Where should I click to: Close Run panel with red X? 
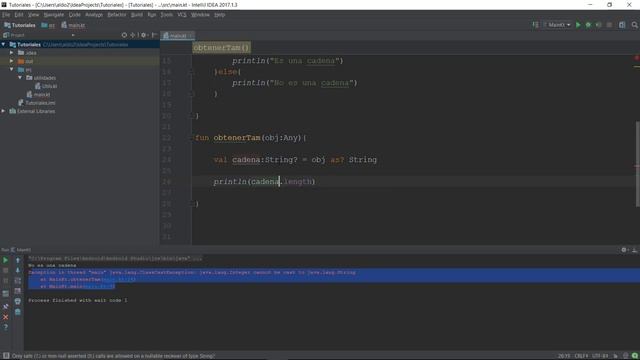pos(6,317)
